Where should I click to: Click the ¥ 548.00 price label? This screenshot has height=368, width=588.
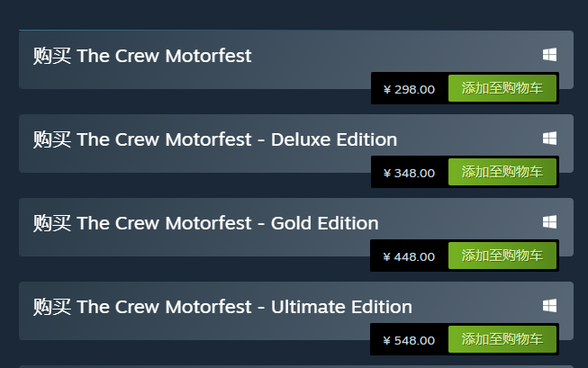click(x=409, y=340)
